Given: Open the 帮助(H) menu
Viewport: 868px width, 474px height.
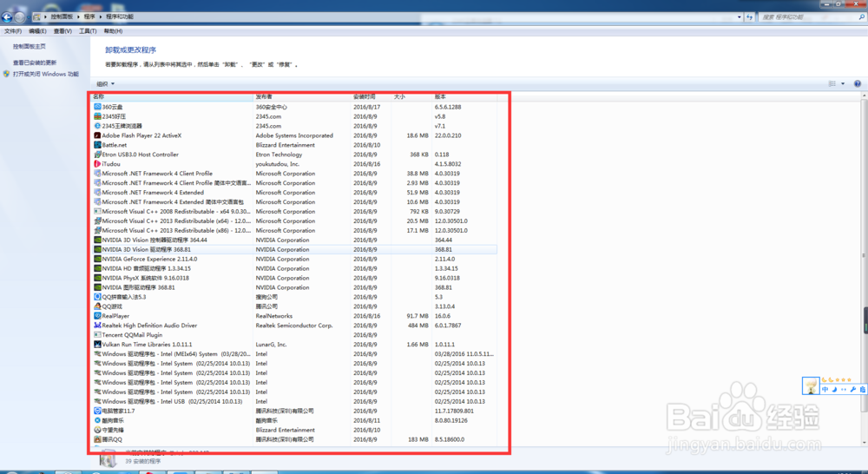Looking at the screenshot, I should click(113, 31).
